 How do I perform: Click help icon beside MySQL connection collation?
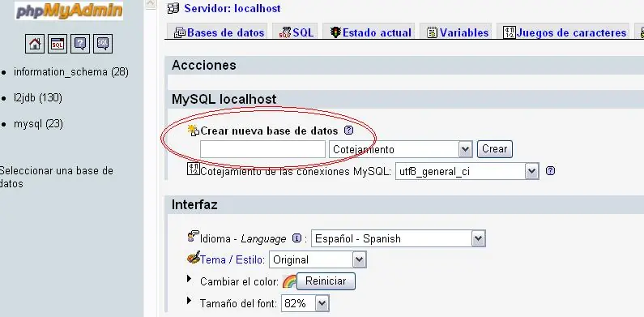tap(550, 170)
